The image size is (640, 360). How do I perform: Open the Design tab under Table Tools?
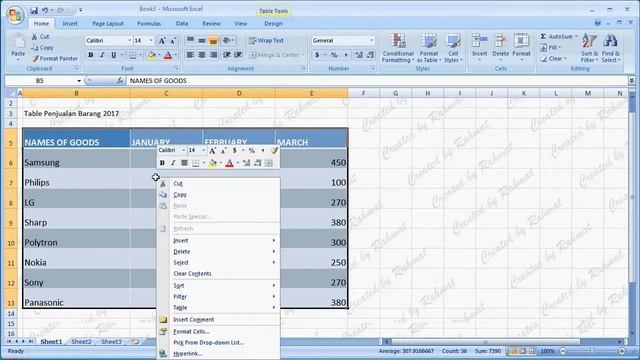[273, 24]
